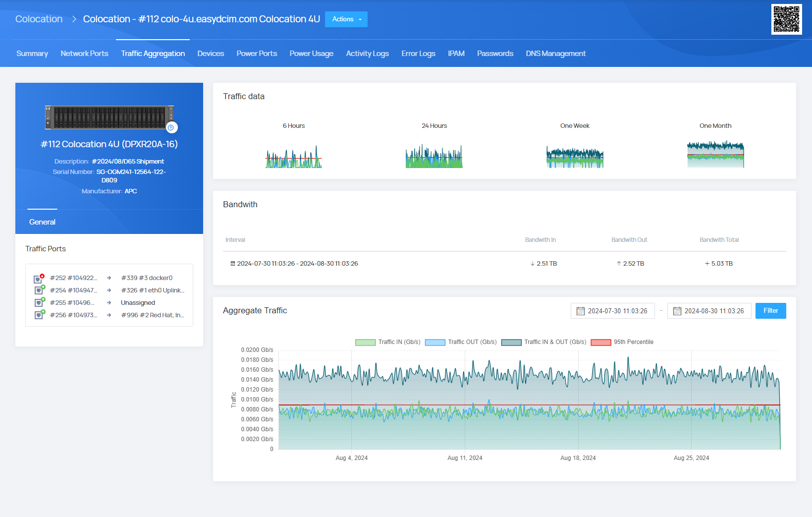
Task: Click calendar icon in end date field
Action: [x=677, y=311]
